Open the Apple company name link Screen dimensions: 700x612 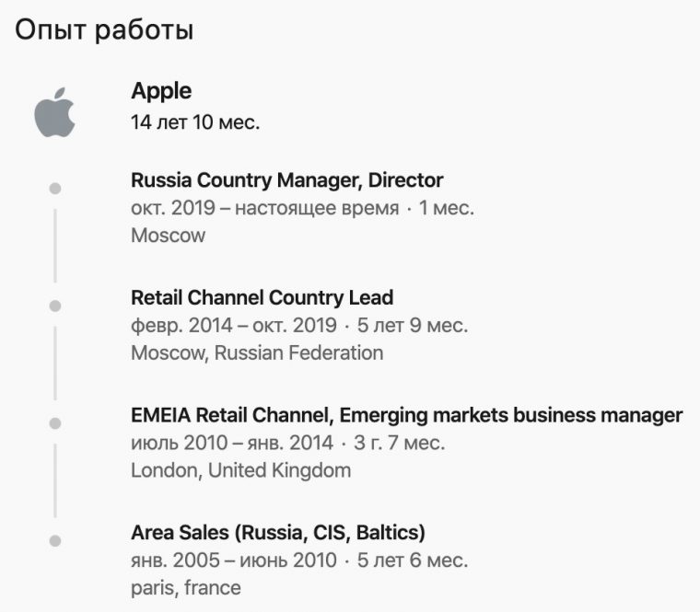[161, 91]
